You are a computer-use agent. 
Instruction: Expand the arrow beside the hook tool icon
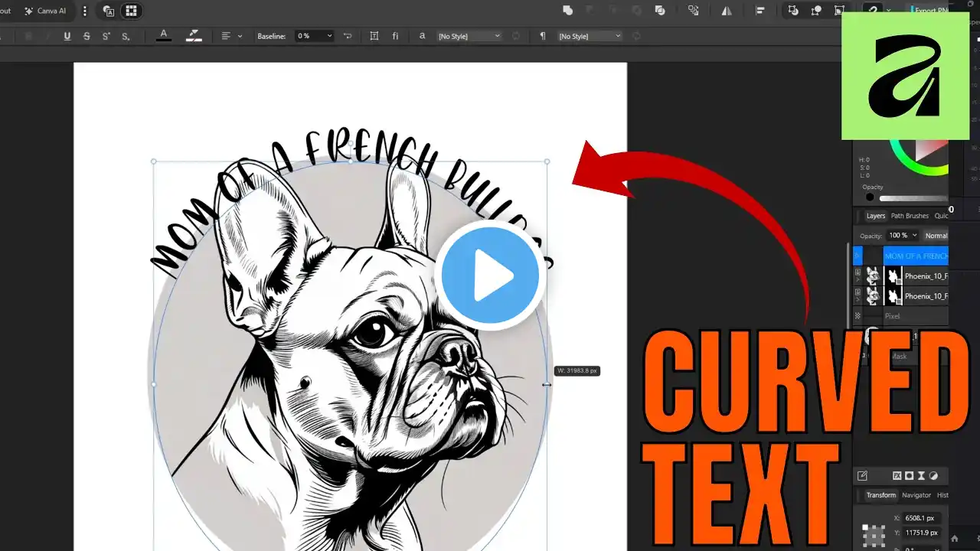click(888, 11)
